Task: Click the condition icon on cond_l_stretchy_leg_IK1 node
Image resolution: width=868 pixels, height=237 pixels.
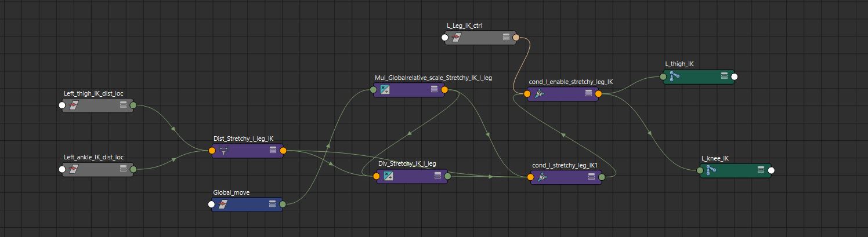Action: pyautogui.click(x=542, y=177)
